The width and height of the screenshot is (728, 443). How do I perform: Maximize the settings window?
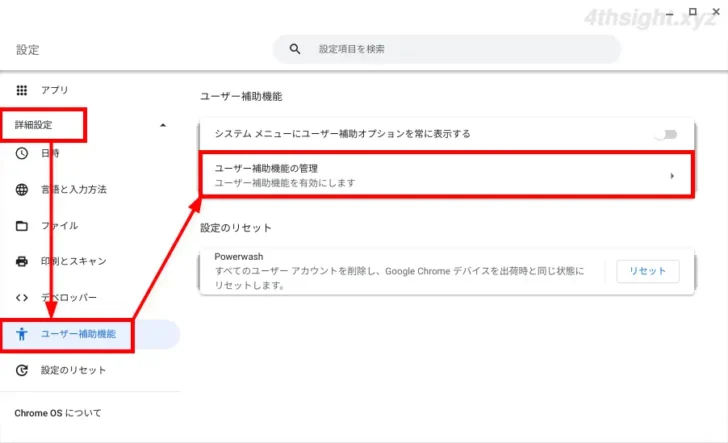[693, 12]
